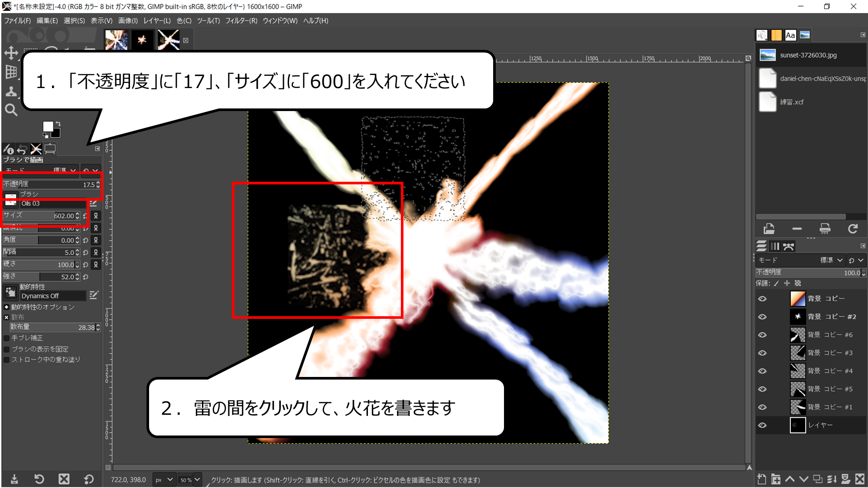Select the Move tool

[x=11, y=53]
